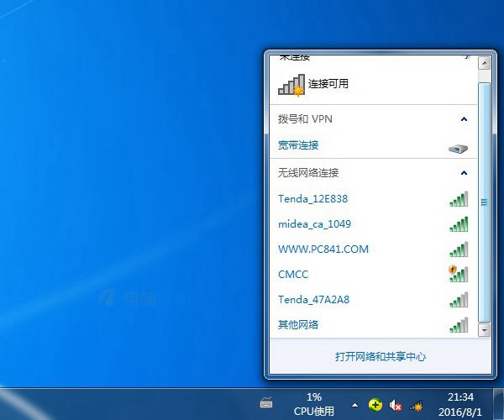The width and height of the screenshot is (504, 420).
Task: Collapse the 无线网络连接 section
Action: tap(465, 173)
